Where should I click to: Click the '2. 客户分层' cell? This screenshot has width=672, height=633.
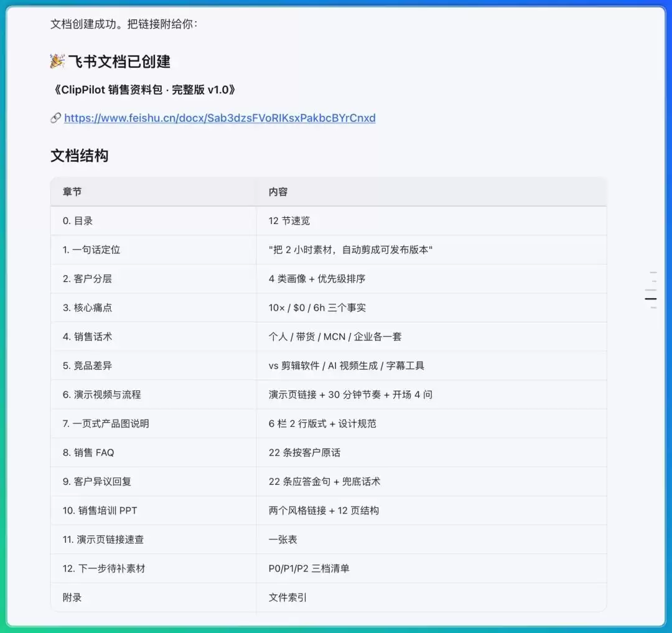coord(154,279)
